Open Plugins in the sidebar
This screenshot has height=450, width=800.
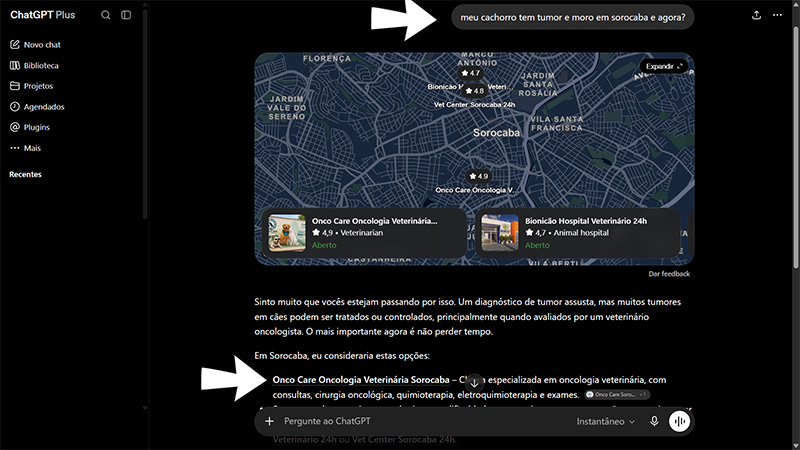tap(30, 127)
